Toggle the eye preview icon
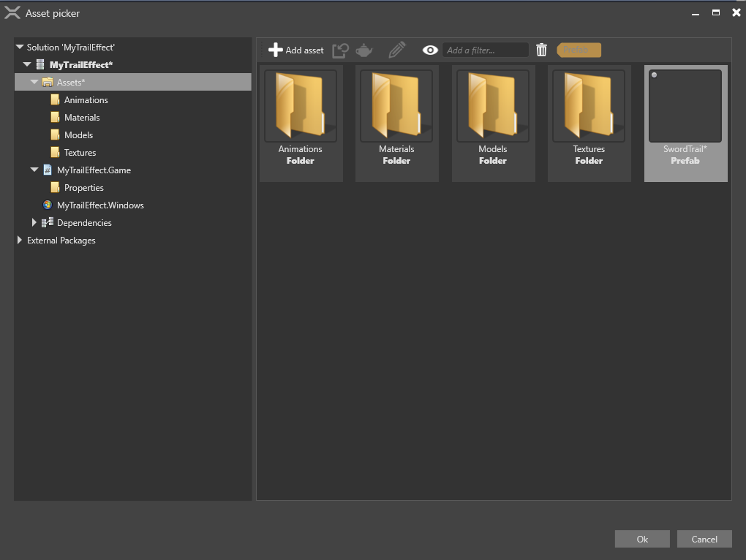The image size is (746, 560). (x=430, y=50)
